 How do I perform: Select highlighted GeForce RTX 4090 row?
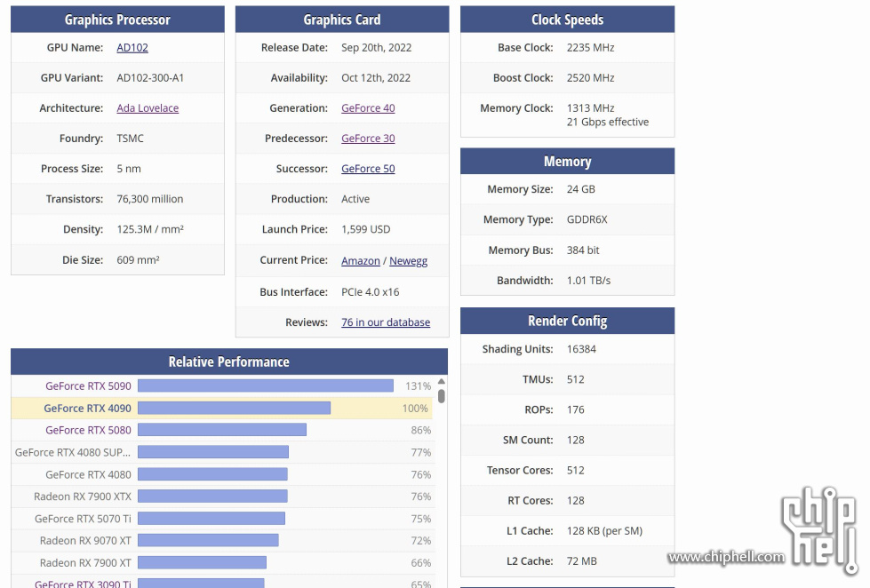[222, 409]
